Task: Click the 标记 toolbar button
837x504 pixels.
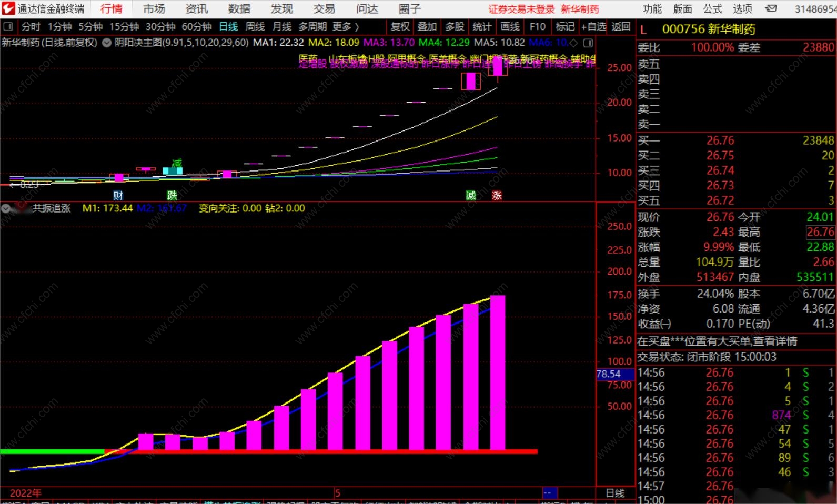Action: [x=565, y=27]
